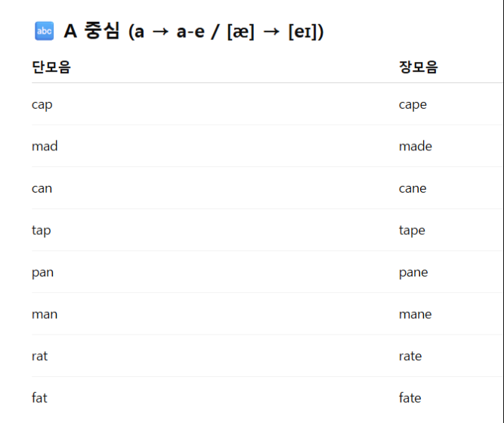Click the short-vowel word 'tap'
The width and height of the screenshot is (504, 423).
(x=42, y=230)
